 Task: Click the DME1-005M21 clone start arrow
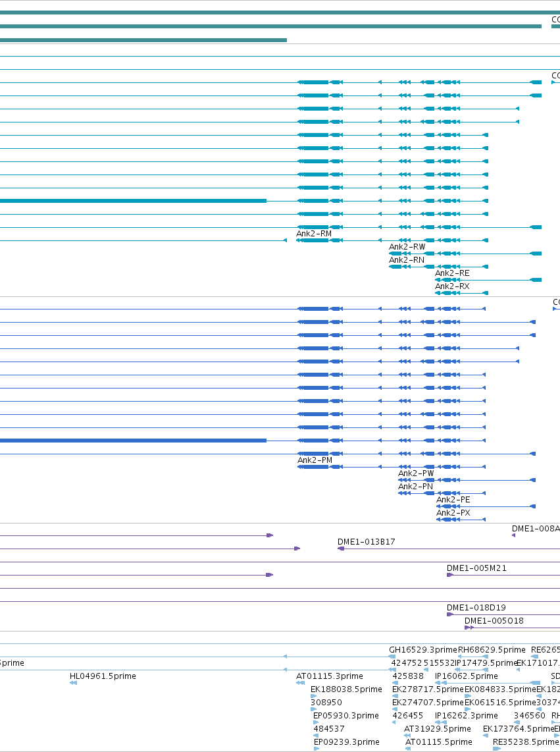pyautogui.click(x=450, y=575)
